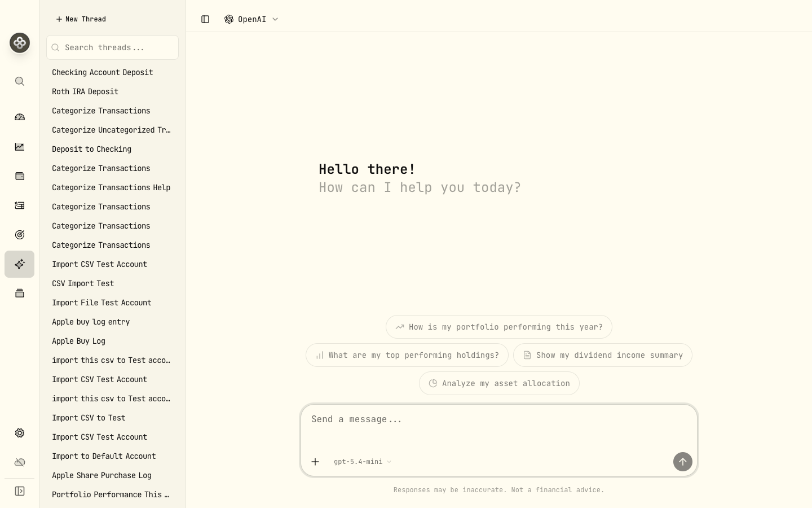Click the Search threads field
Viewport: 812px width, 508px height.
click(x=112, y=47)
